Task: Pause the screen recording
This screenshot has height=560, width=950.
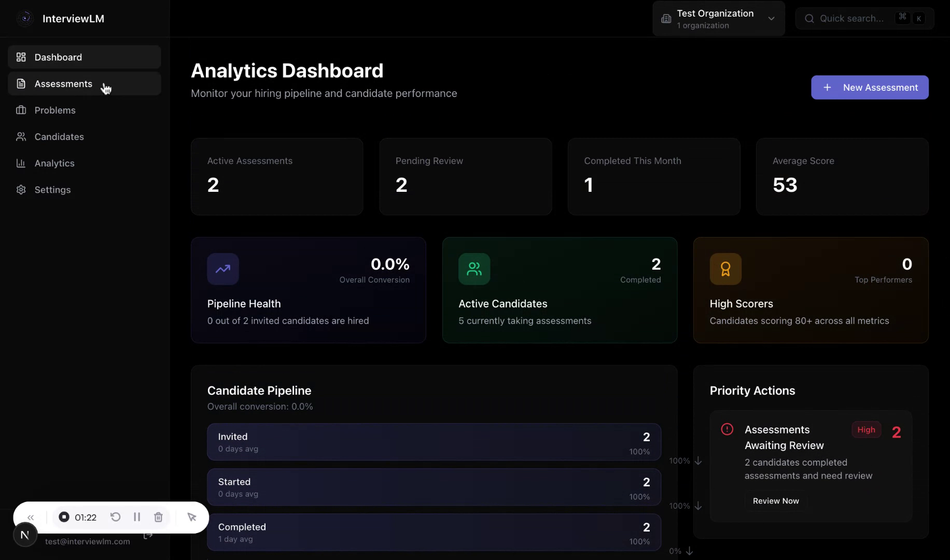Action: [x=137, y=517]
